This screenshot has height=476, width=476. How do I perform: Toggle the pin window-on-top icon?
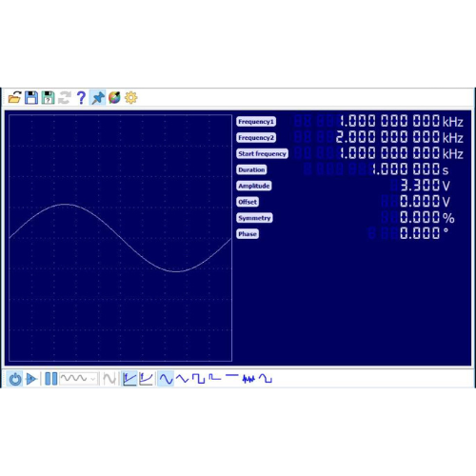(x=98, y=97)
